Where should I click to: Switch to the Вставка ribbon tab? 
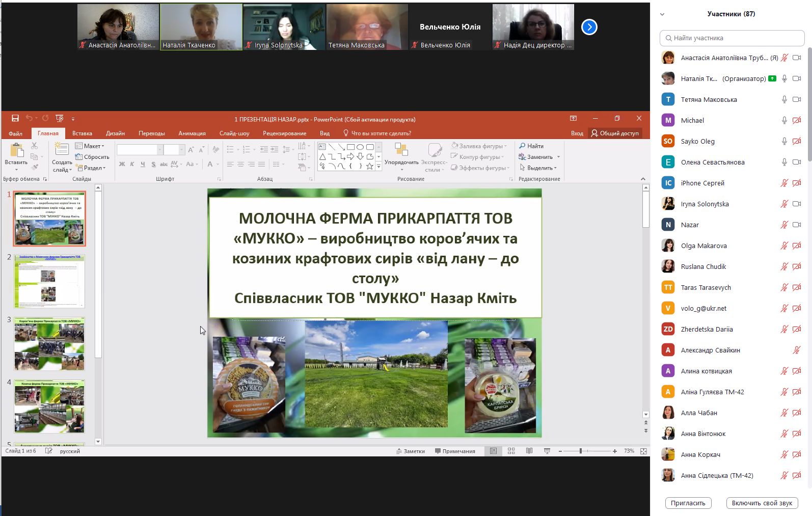point(82,133)
